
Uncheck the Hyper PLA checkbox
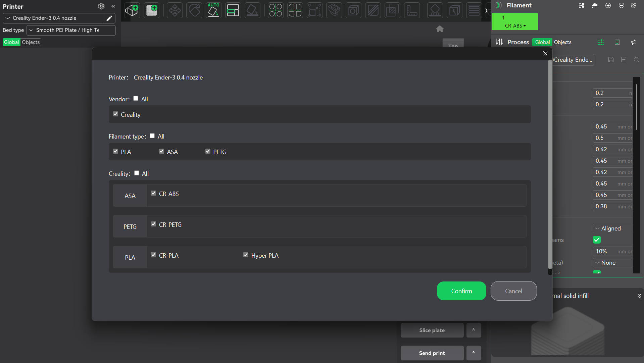[246, 255]
